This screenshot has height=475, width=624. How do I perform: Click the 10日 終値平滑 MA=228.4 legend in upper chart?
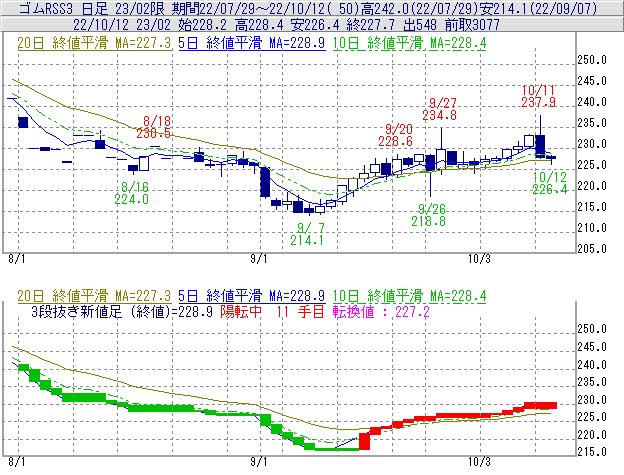(410, 43)
